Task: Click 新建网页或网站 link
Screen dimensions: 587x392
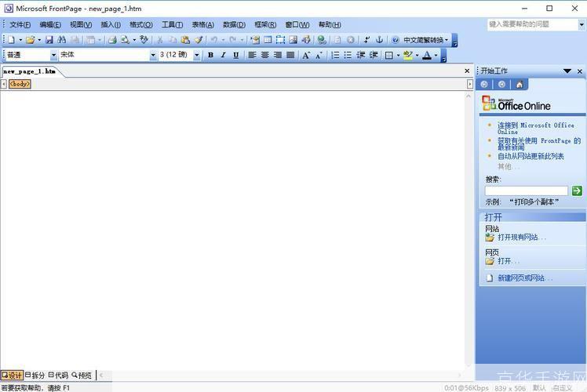Action: 525,278
